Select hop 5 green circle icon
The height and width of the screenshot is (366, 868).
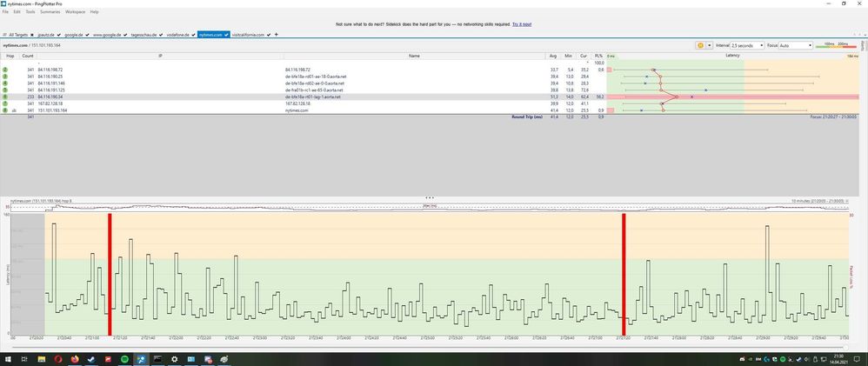click(5, 90)
